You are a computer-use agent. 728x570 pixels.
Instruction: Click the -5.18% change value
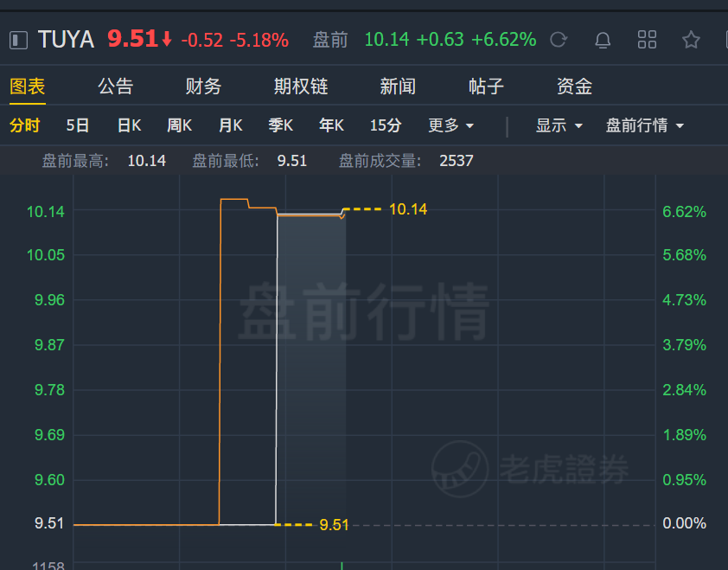click(x=259, y=40)
